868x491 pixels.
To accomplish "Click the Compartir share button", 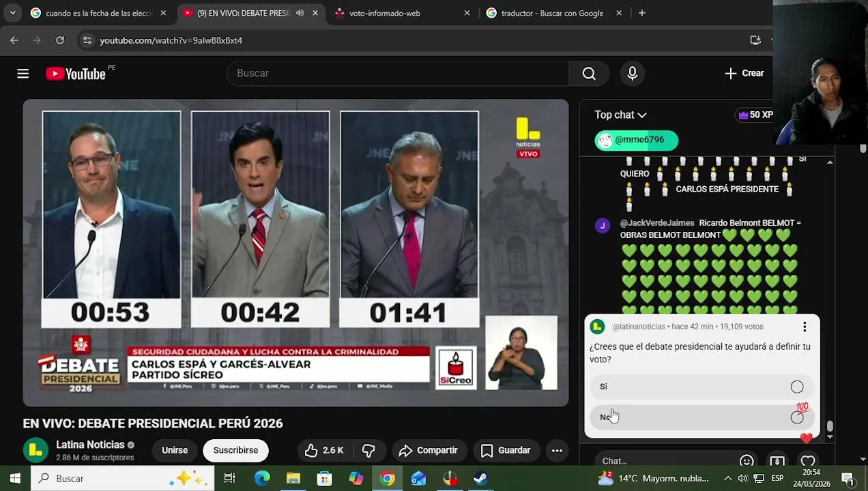I will [x=429, y=450].
